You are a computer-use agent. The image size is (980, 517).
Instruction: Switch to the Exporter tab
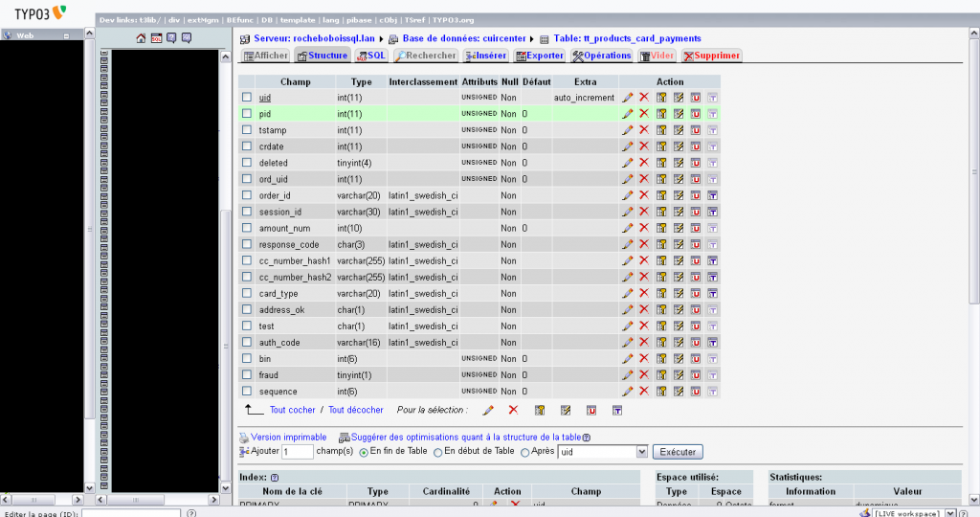coord(540,56)
